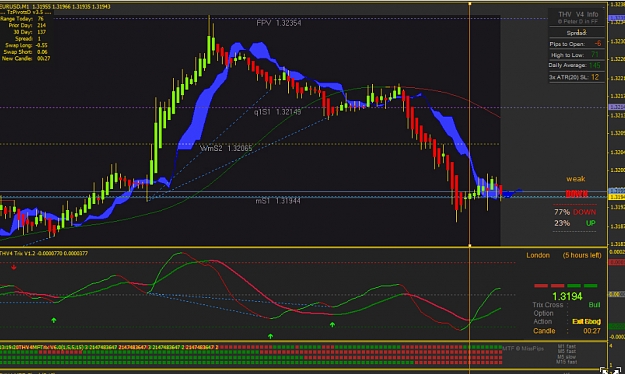Click the yellow Exit Ebog action text
Screen dimensions: 625x374
click(586, 321)
